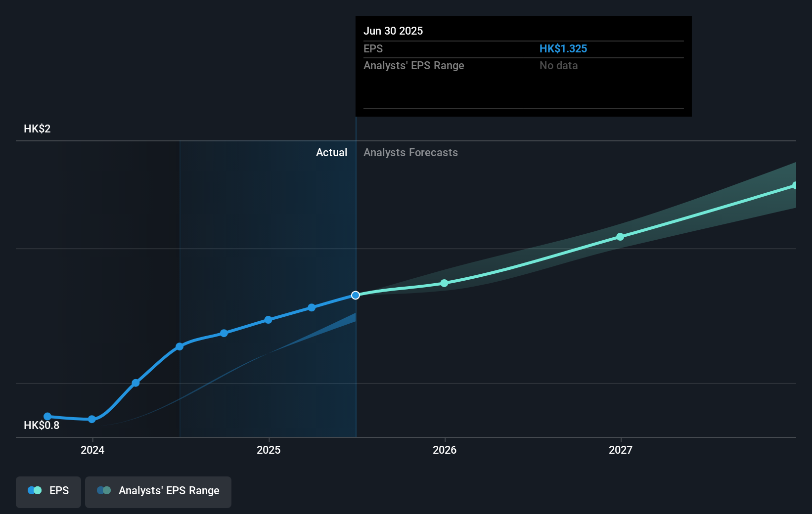Click the 2026 forecast data point marker
Screen dimensions: 812x514
[445, 283]
